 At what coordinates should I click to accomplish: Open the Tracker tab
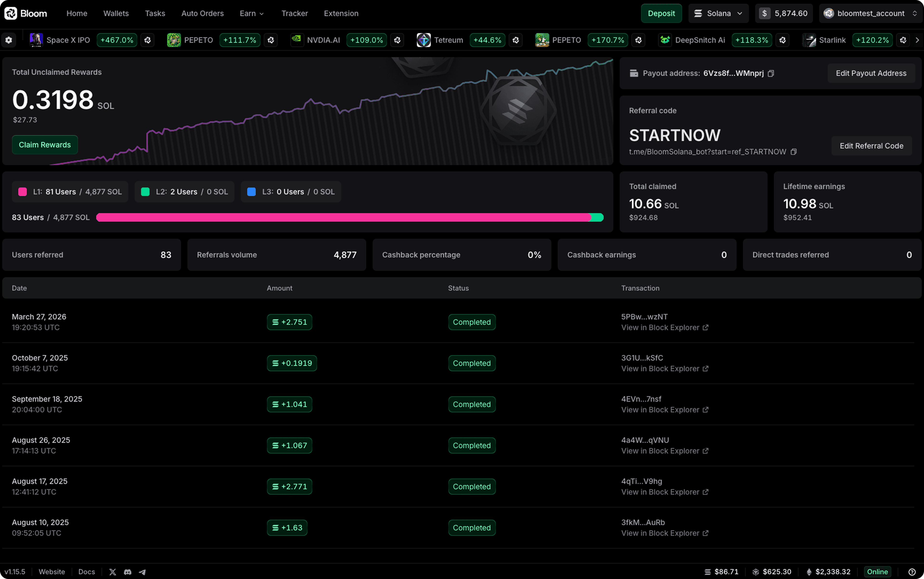click(294, 13)
